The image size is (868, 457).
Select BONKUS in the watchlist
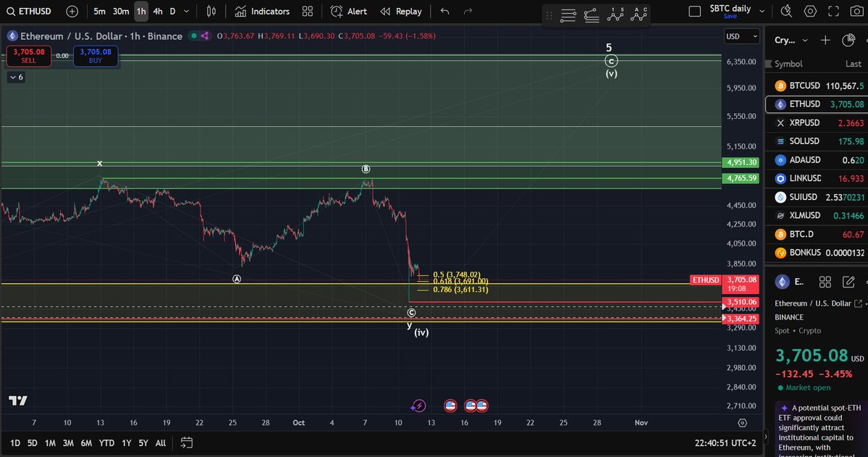pyautogui.click(x=817, y=253)
